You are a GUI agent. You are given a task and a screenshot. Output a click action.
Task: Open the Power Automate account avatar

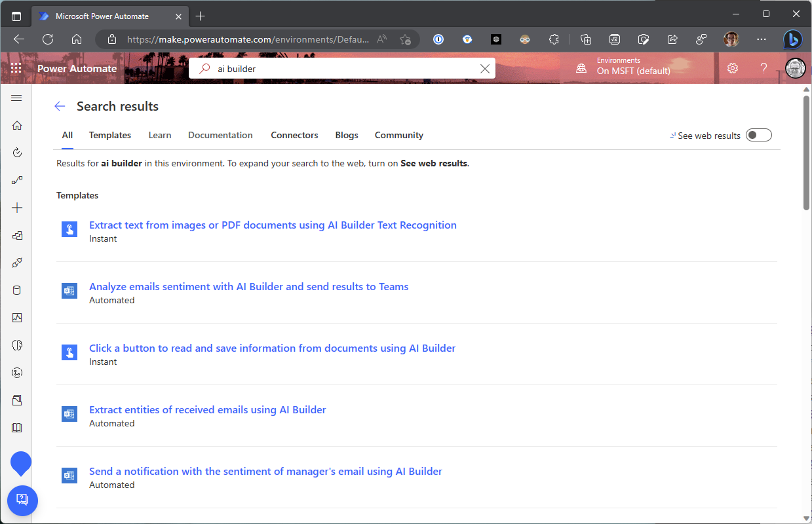click(x=795, y=68)
